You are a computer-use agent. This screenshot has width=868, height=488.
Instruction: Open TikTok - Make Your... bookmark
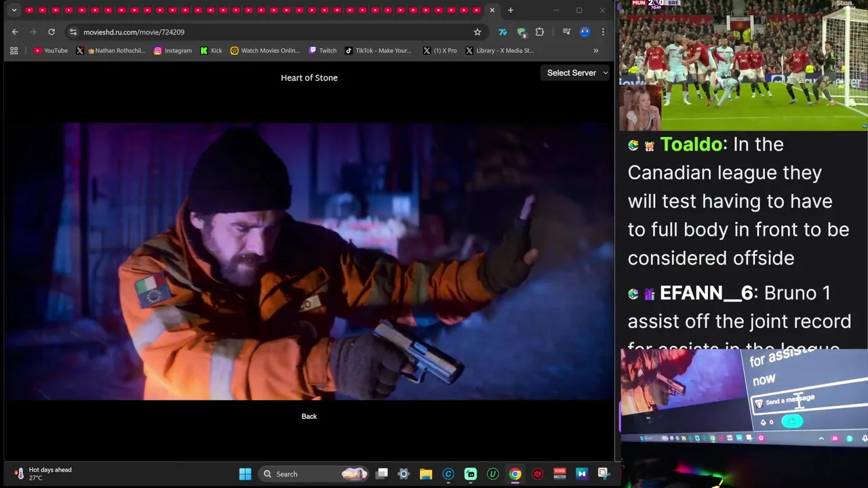click(378, 50)
